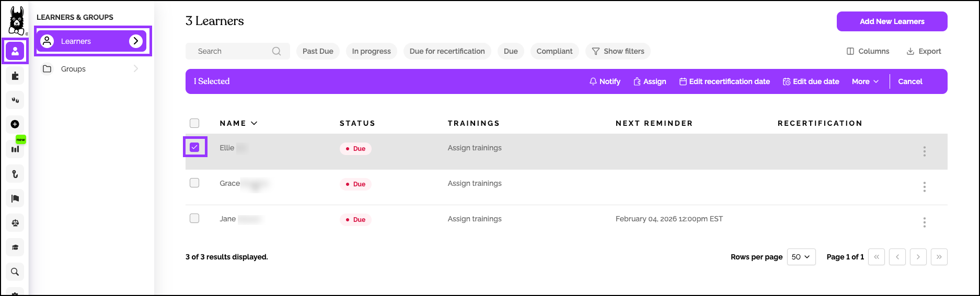Click Jane's reminder February 04, 2026 12:00pm EST
This screenshot has height=296, width=980.
click(669, 219)
